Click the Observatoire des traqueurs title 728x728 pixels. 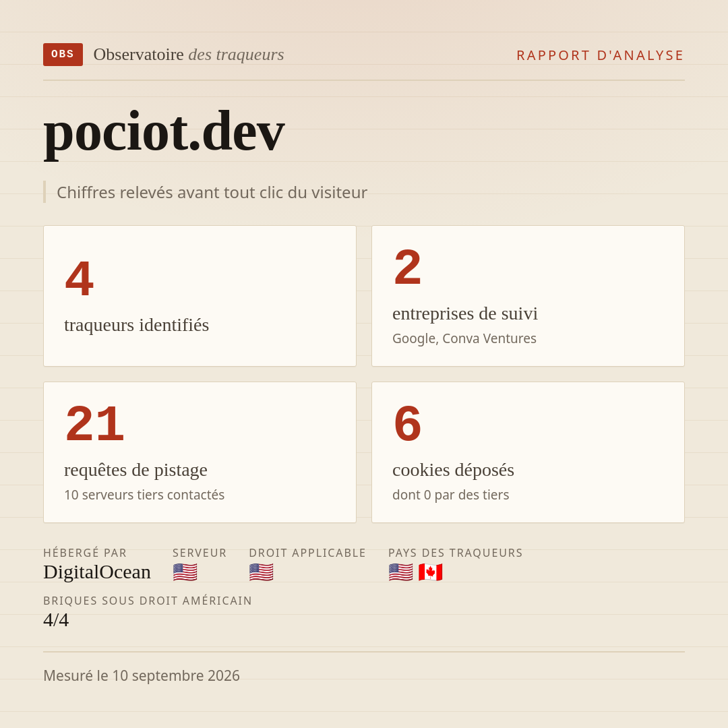(x=189, y=55)
